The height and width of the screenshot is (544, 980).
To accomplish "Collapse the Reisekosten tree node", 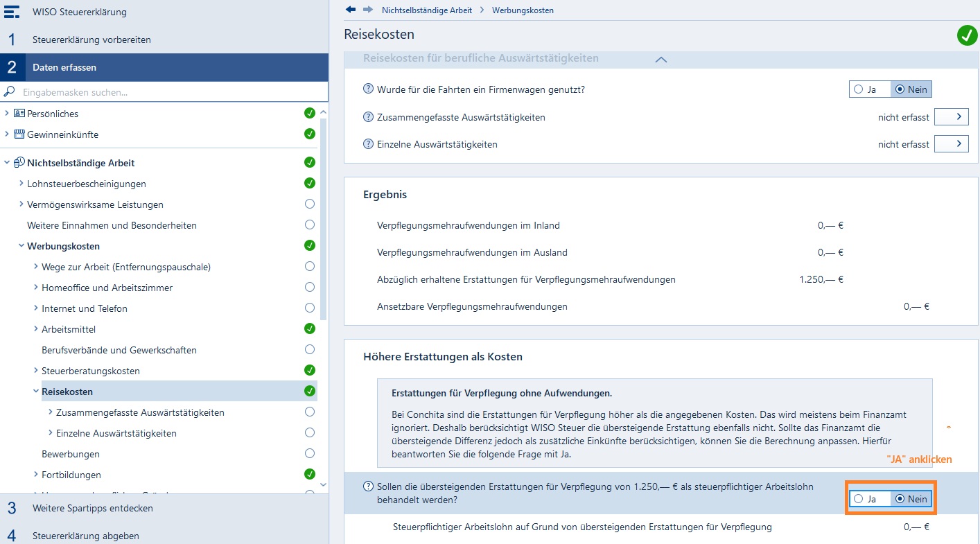I will (36, 392).
